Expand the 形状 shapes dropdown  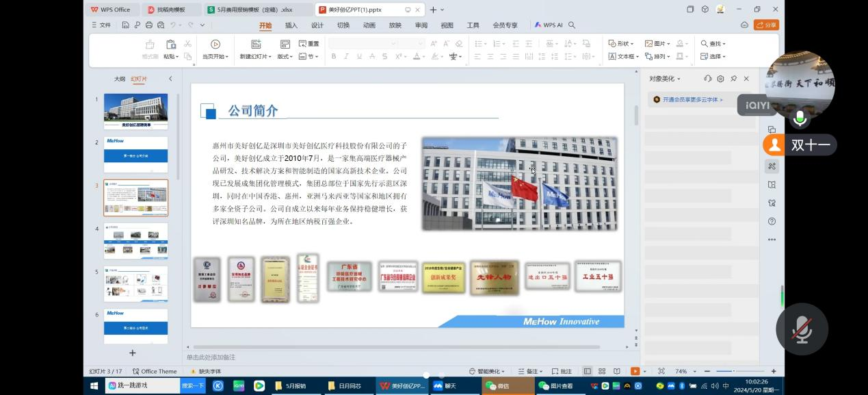click(x=621, y=44)
